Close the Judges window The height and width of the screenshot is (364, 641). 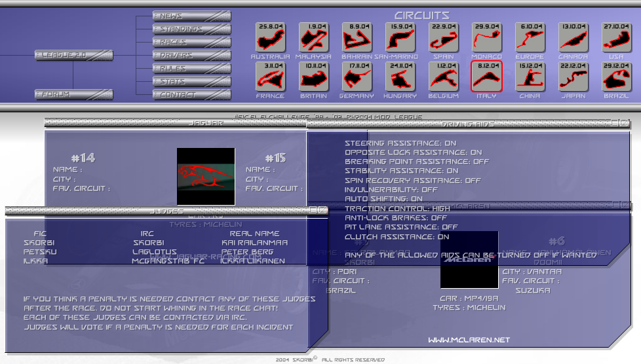322,210
